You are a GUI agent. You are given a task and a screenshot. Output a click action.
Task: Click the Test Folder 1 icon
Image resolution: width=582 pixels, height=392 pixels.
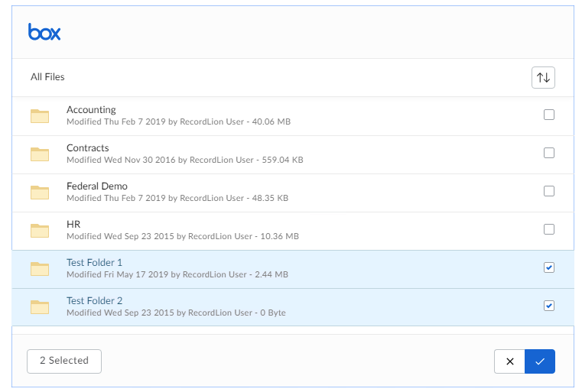[40, 269]
